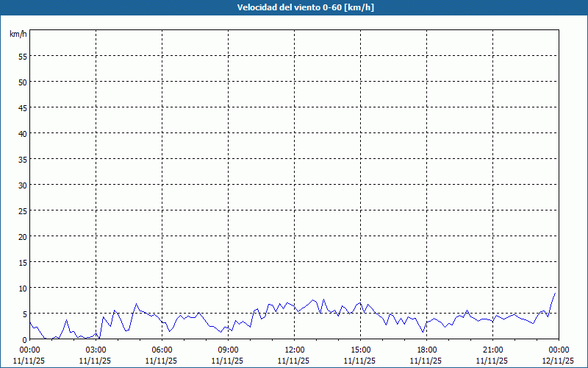The height and width of the screenshot is (368, 588).
Task: Select the 50 value on the y-axis
Action: [22, 82]
